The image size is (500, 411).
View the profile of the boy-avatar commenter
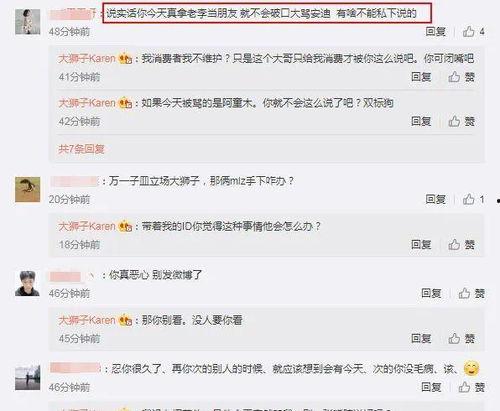click(28, 283)
